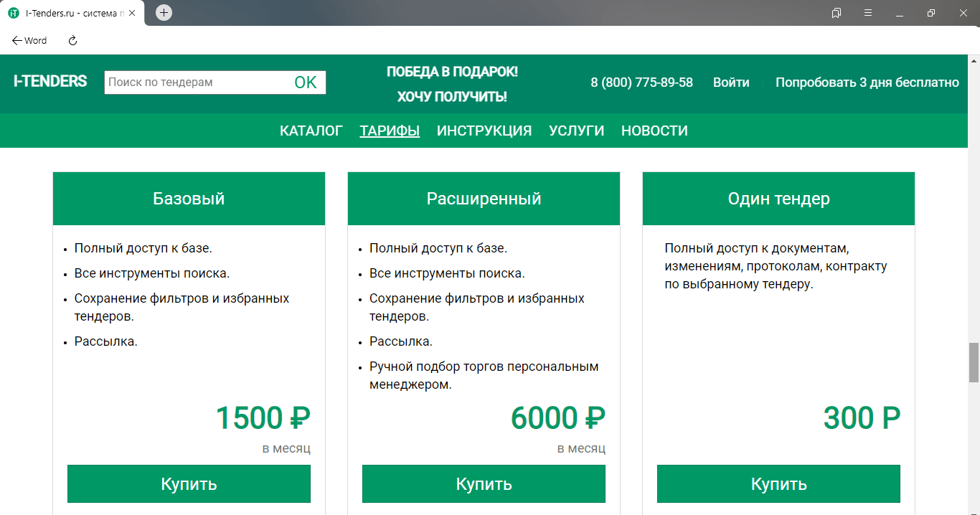Click the 300 ₽ price text
Image resolution: width=980 pixels, height=515 pixels.
click(862, 418)
